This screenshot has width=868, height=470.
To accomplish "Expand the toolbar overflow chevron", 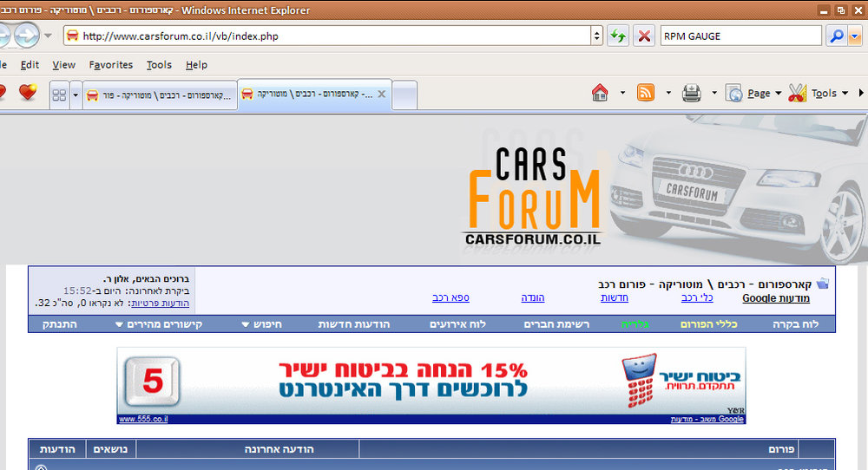I will [861, 93].
